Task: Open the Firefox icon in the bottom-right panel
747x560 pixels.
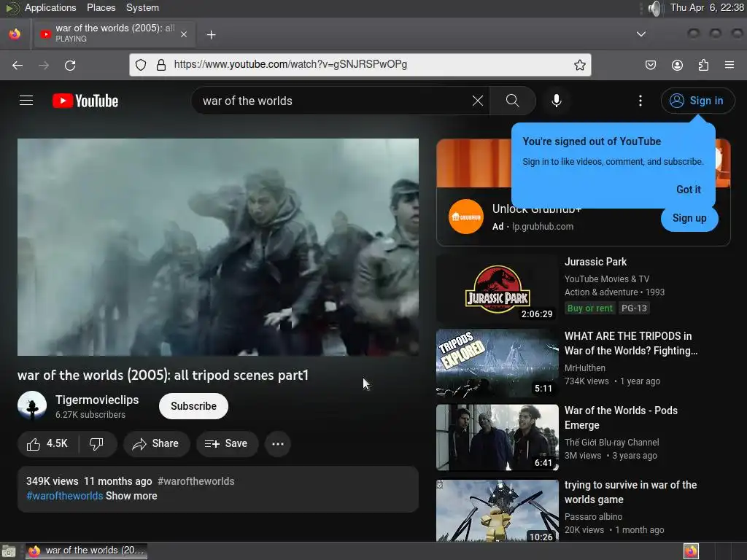Action: click(x=691, y=551)
